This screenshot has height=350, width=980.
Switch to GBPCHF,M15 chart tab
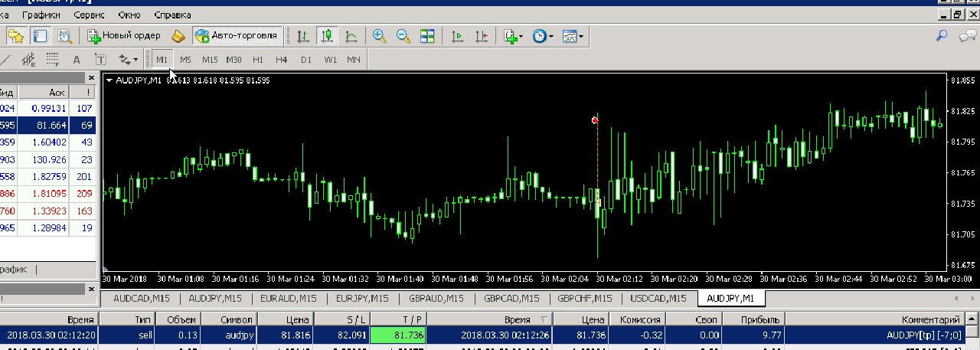tap(584, 299)
